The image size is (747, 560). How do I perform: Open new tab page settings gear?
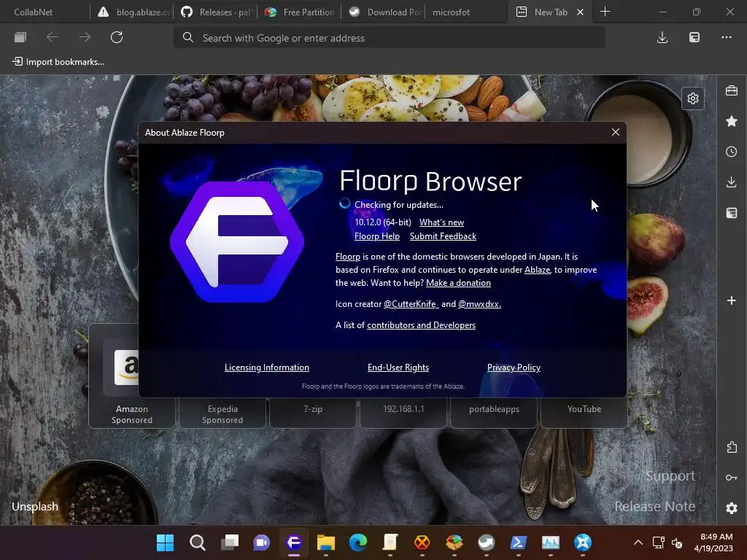pyautogui.click(x=693, y=98)
